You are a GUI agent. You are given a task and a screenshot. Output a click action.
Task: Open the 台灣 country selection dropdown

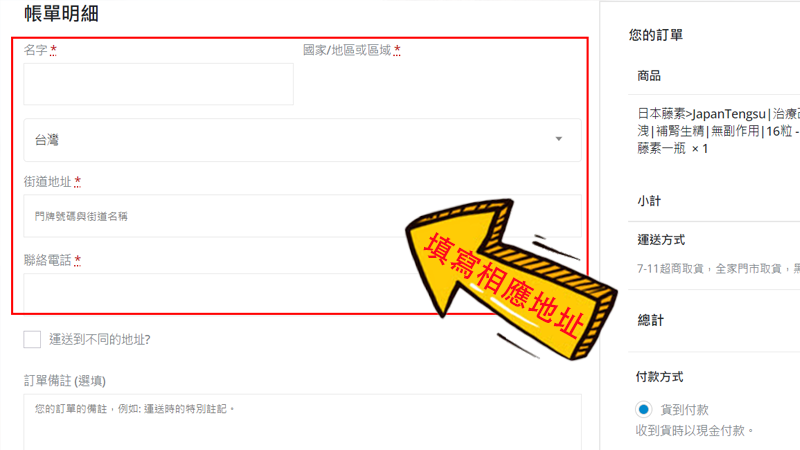pyautogui.click(x=302, y=140)
